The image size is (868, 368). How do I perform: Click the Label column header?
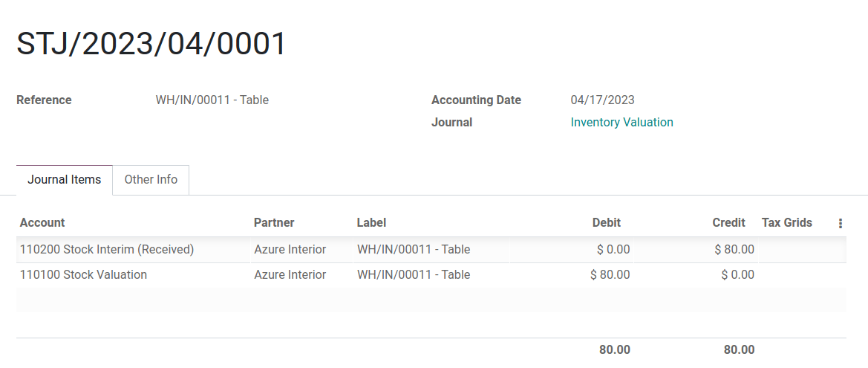(371, 223)
